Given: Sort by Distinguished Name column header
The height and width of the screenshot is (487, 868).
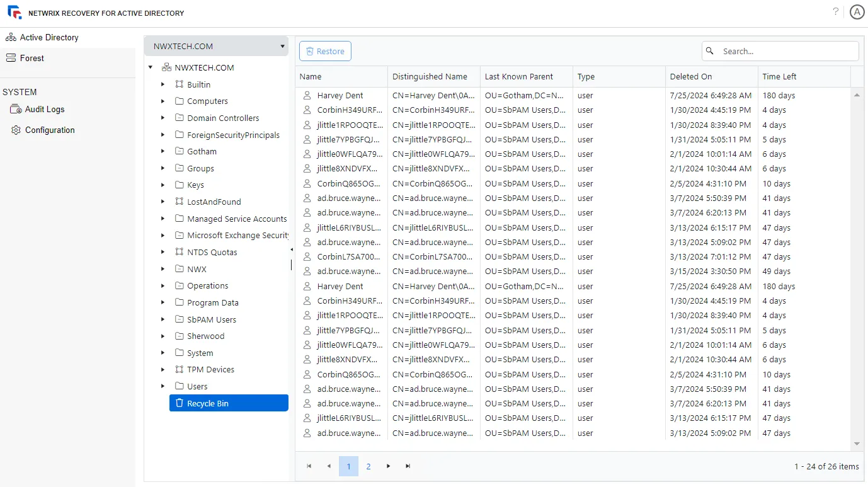Looking at the screenshot, I should (434, 76).
